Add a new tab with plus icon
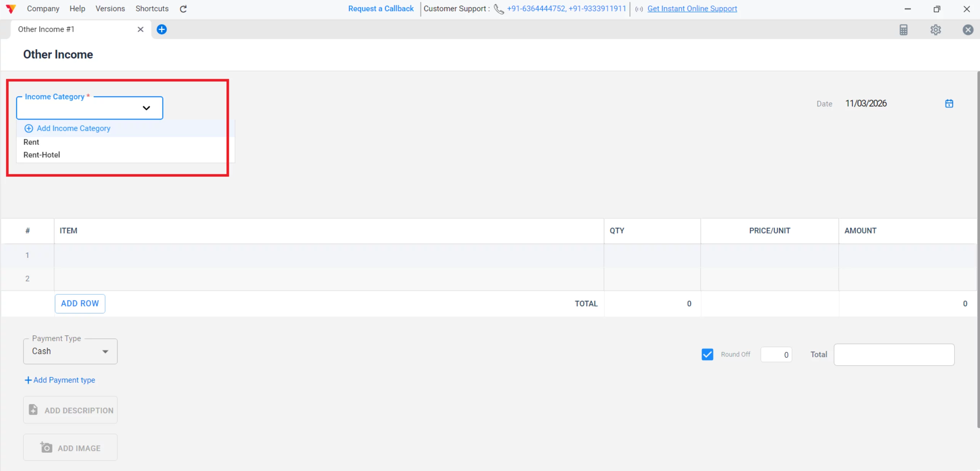Image resolution: width=980 pixels, height=471 pixels. [x=162, y=29]
